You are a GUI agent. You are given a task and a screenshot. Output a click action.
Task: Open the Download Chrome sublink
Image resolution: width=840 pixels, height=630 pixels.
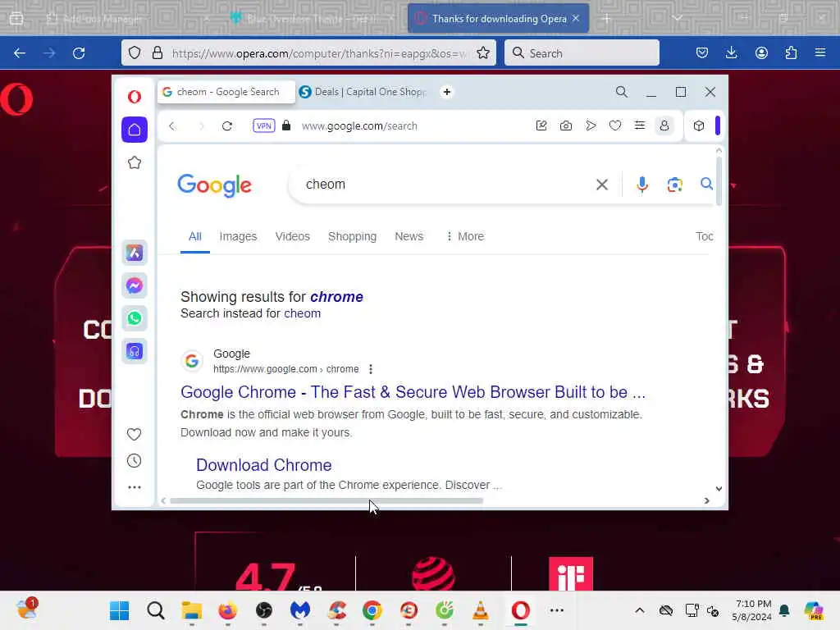click(263, 465)
